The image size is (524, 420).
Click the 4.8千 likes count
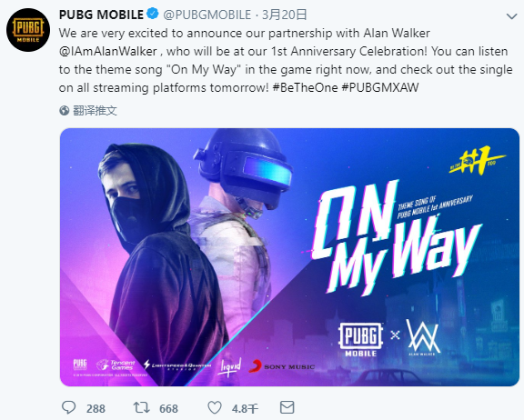(x=245, y=409)
